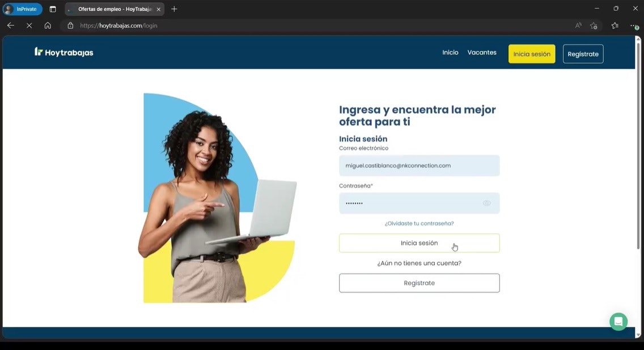Open a new tab with the plus button
The image size is (644, 350).
click(173, 9)
